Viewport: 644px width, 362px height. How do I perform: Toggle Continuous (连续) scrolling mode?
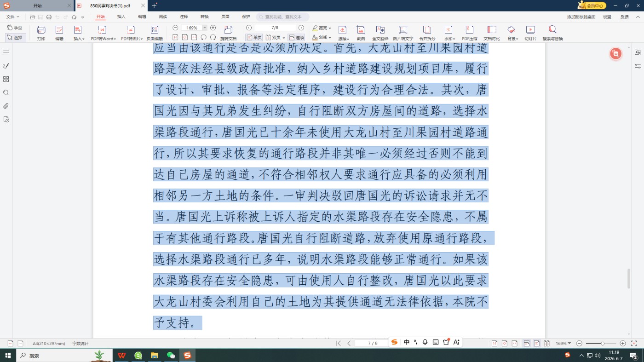point(297,37)
